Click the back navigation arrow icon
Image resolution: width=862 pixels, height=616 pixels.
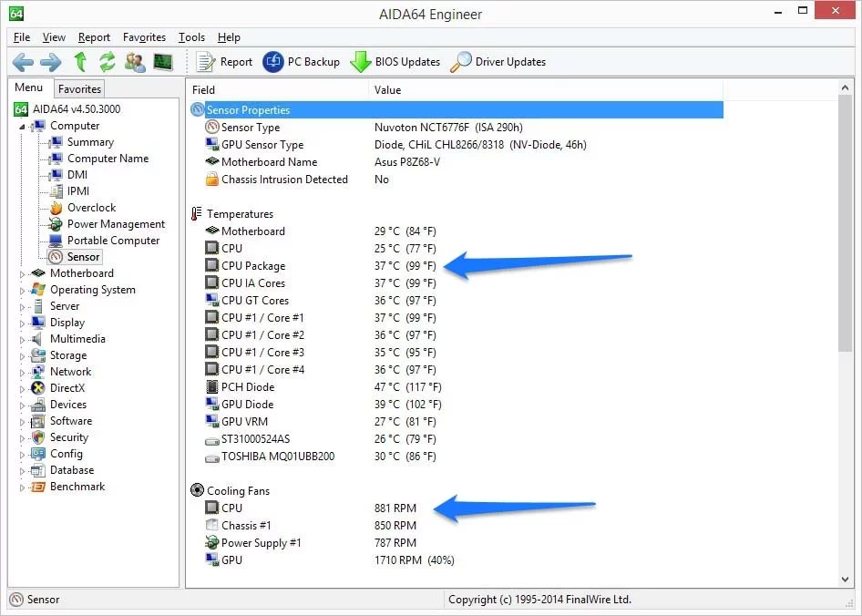[23, 61]
